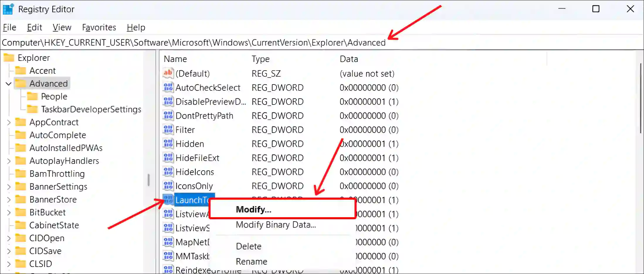The height and width of the screenshot is (274, 644).
Task: Click the registry path address bar
Action: (322, 43)
